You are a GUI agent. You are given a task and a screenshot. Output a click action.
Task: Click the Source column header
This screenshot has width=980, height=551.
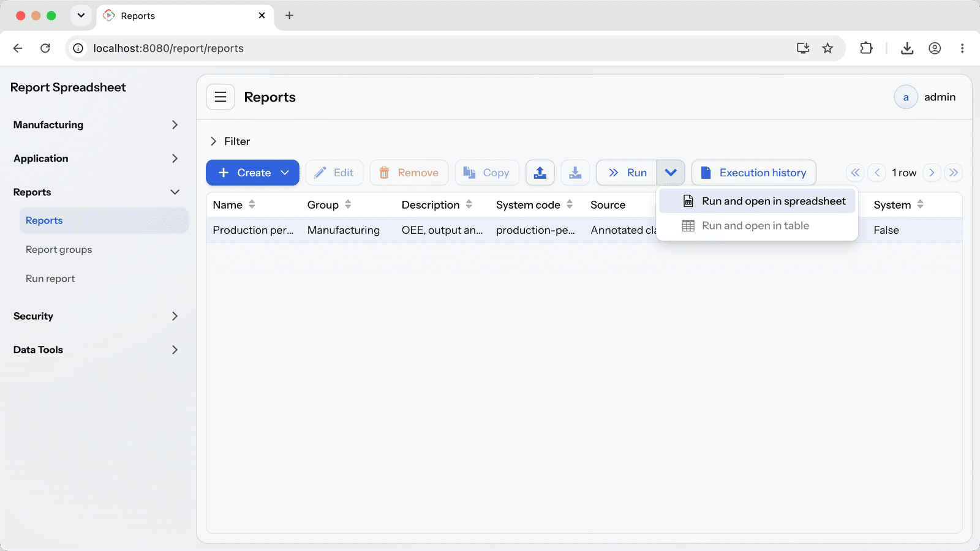coord(608,205)
